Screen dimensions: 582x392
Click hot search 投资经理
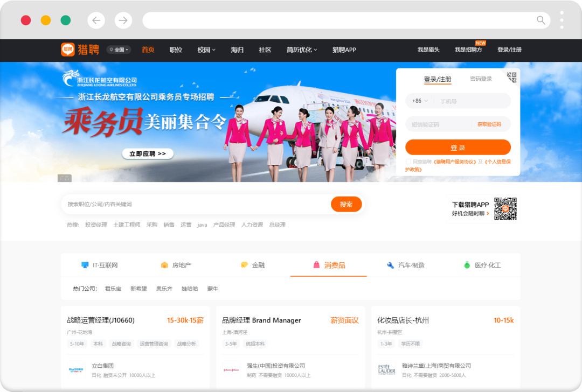click(x=96, y=225)
